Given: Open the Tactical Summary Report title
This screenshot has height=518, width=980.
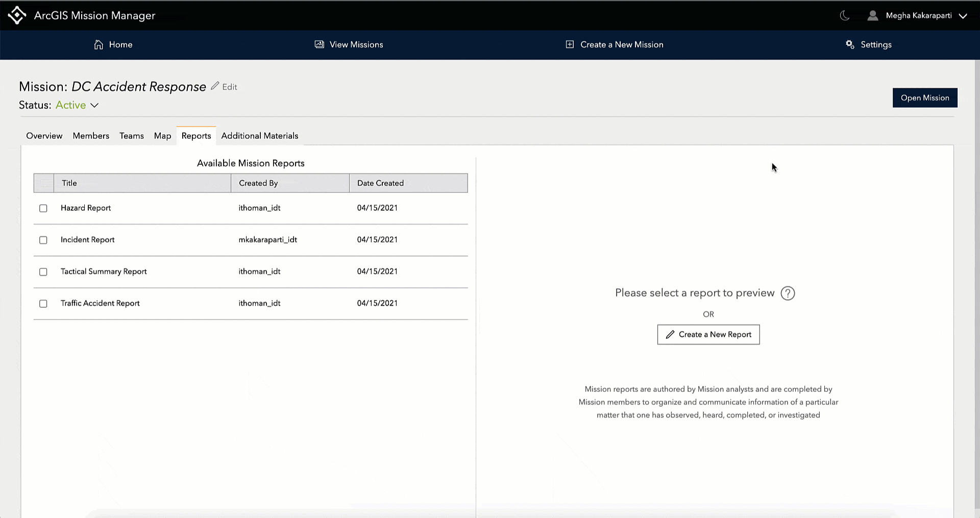Looking at the screenshot, I should pos(104,272).
